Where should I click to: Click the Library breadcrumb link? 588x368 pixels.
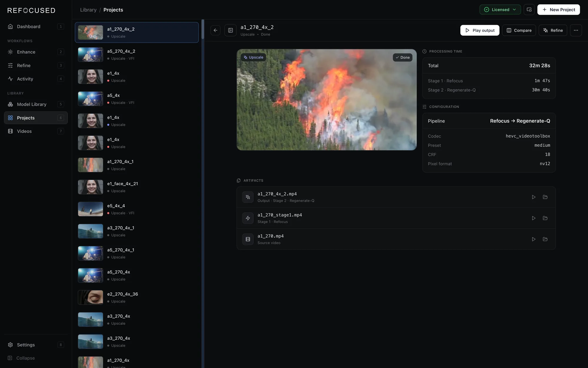(88, 10)
